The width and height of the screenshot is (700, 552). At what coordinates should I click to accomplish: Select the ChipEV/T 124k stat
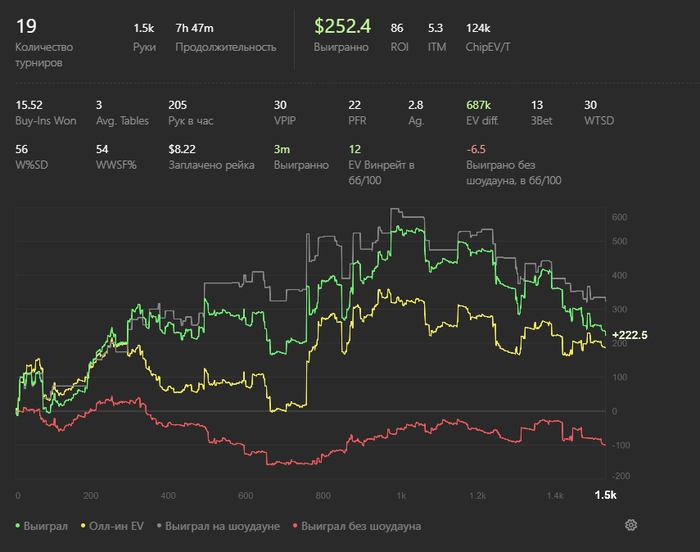[478, 29]
